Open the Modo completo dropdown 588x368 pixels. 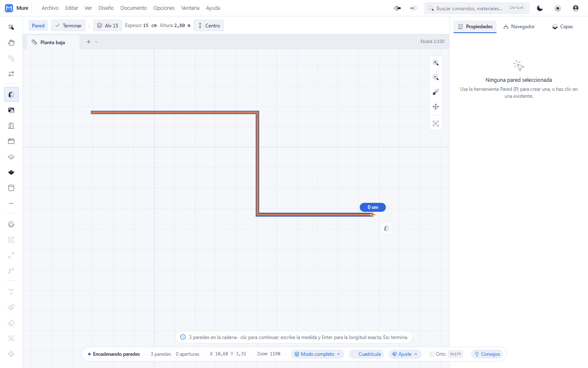pyautogui.click(x=318, y=354)
